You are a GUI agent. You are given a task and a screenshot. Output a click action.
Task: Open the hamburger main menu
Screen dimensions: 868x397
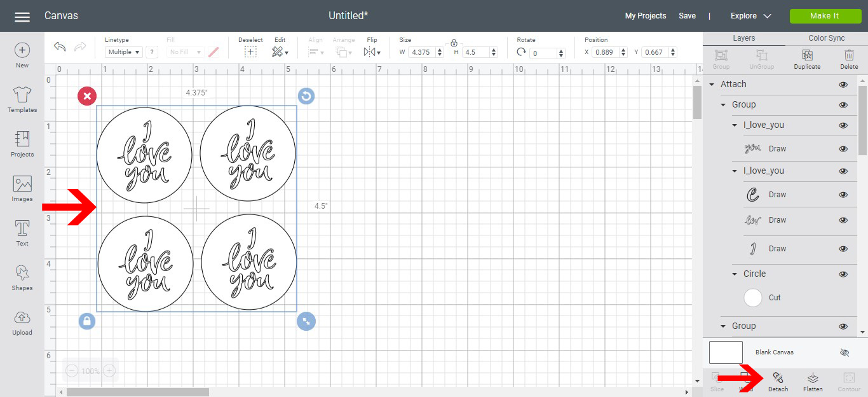(x=22, y=16)
